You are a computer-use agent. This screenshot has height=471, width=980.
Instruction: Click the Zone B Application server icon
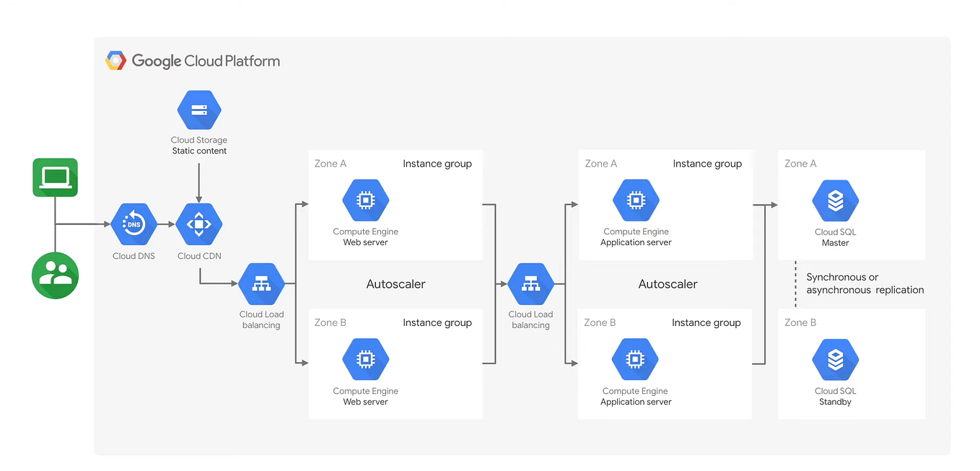(x=636, y=358)
